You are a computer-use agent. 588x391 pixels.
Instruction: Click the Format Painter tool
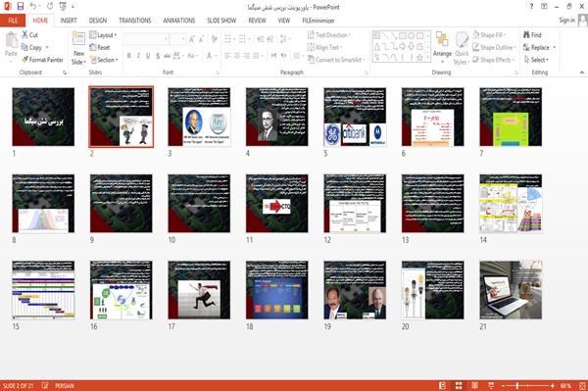pyautogui.click(x=42, y=60)
